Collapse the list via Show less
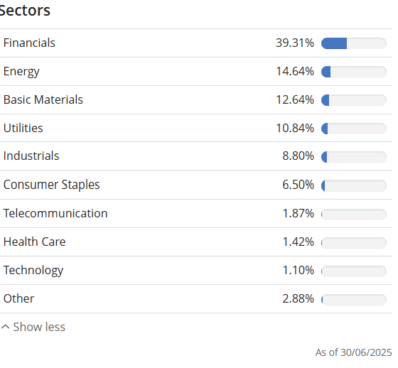 33,327
